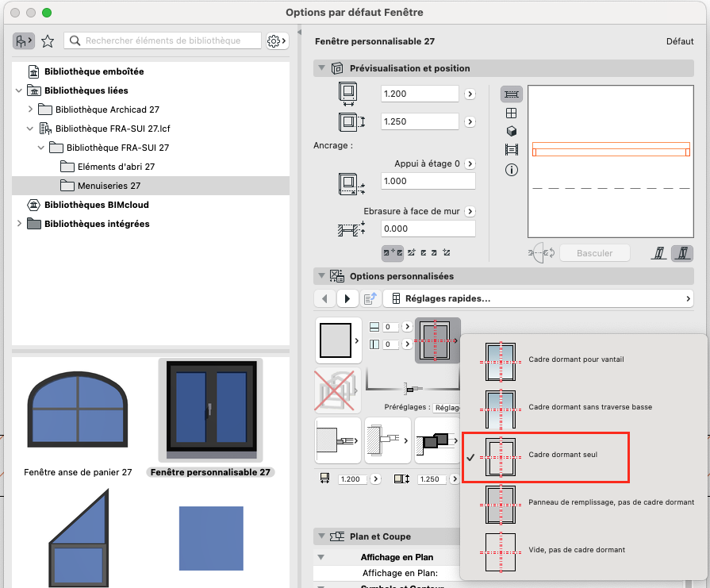Focus the library element search field

point(163,40)
